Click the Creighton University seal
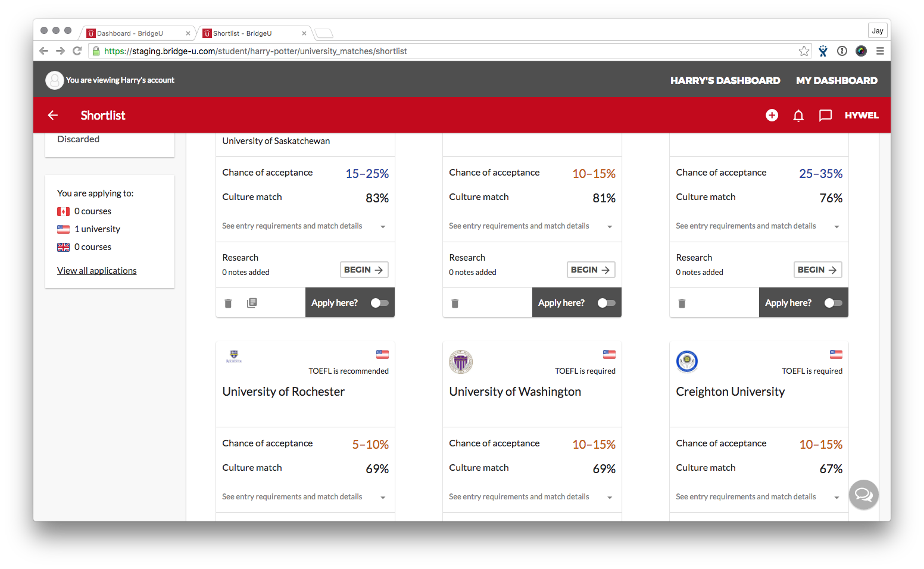Image resolution: width=924 pixels, height=569 pixels. coord(687,361)
